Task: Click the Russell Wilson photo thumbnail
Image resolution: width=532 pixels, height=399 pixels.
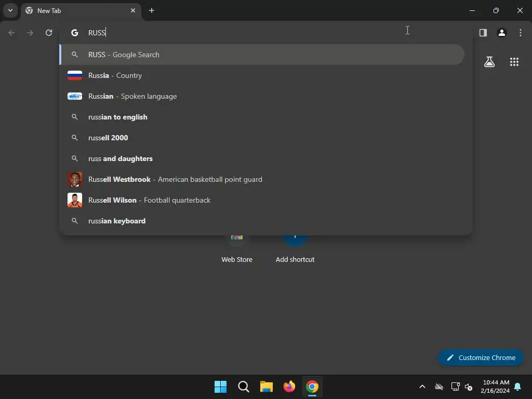Action: [75, 200]
